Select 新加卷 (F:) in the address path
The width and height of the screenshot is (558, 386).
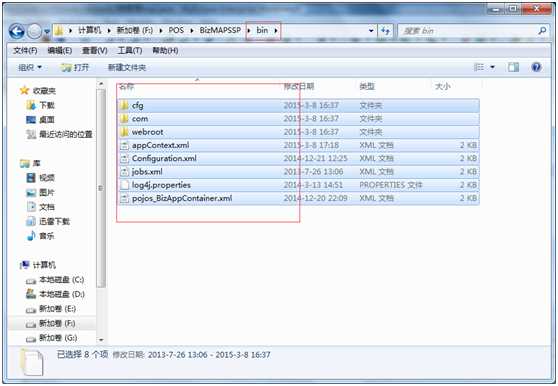click(x=135, y=31)
